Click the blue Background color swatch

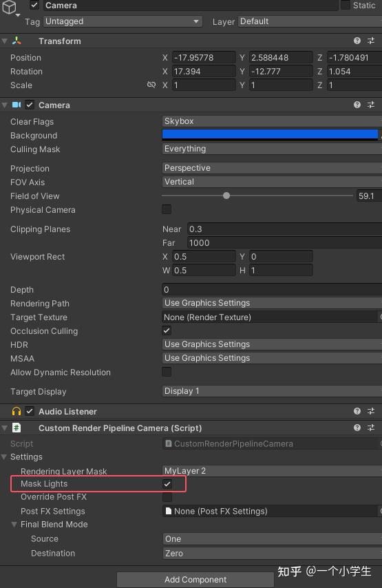pyautogui.click(x=270, y=135)
